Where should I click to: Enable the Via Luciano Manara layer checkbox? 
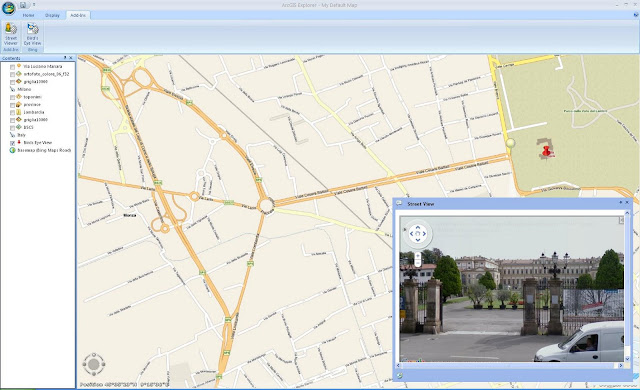tap(12, 66)
